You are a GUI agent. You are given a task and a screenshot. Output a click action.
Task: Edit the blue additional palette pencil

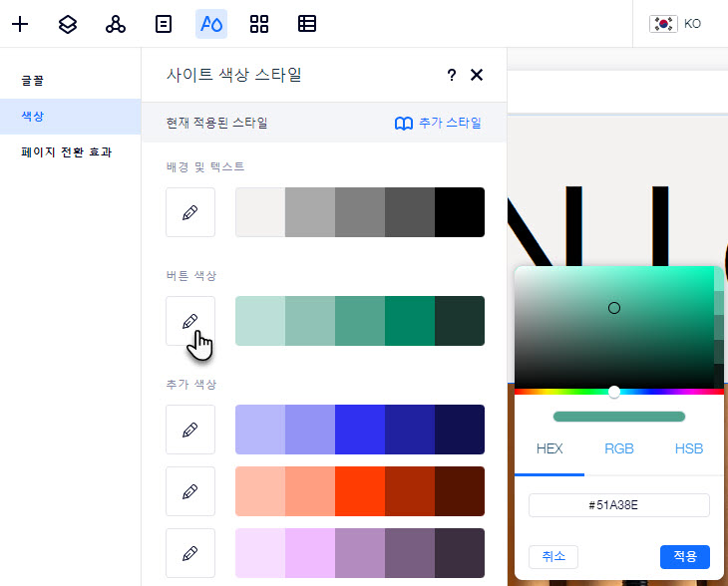point(190,430)
